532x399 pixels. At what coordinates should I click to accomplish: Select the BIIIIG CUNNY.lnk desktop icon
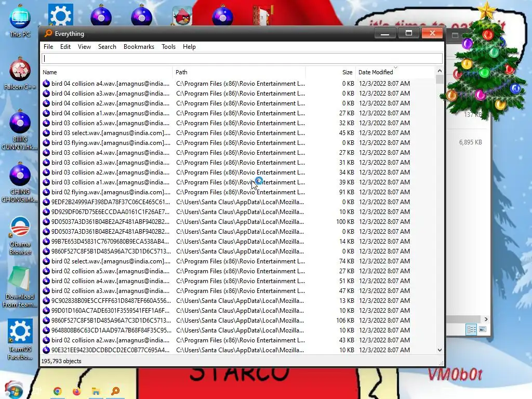pos(20,129)
